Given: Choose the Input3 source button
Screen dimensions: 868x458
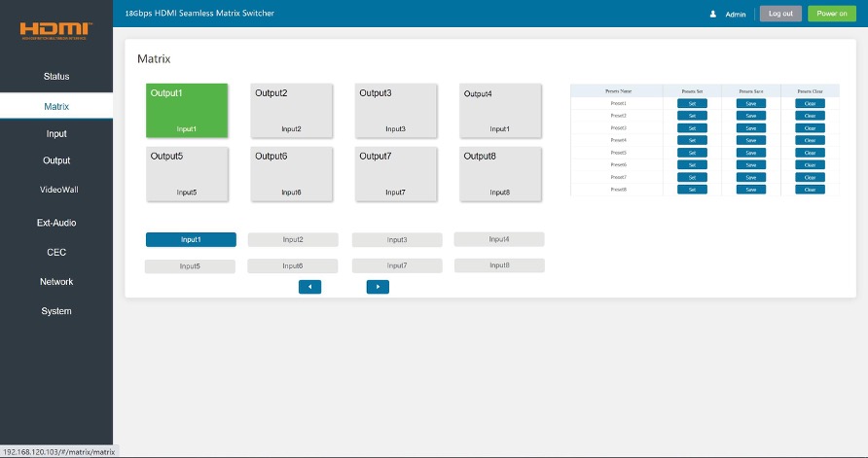Looking at the screenshot, I should [x=397, y=239].
